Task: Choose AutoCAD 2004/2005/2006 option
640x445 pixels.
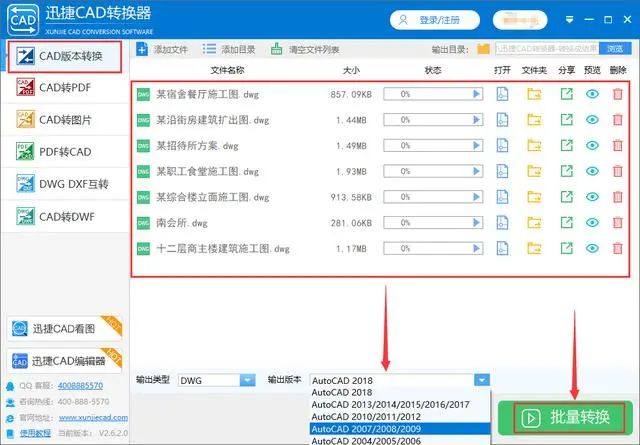Action: 400,441
